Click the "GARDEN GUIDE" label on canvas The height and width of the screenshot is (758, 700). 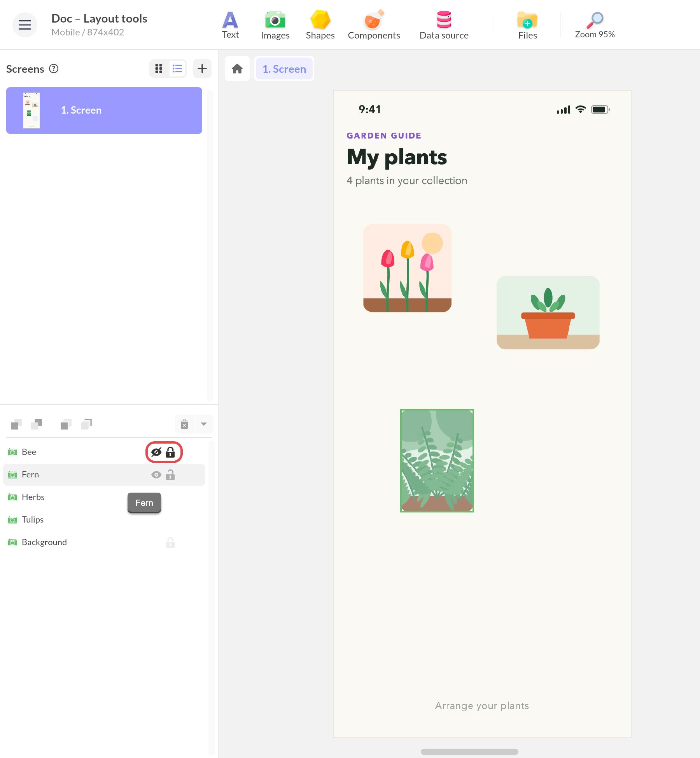384,136
